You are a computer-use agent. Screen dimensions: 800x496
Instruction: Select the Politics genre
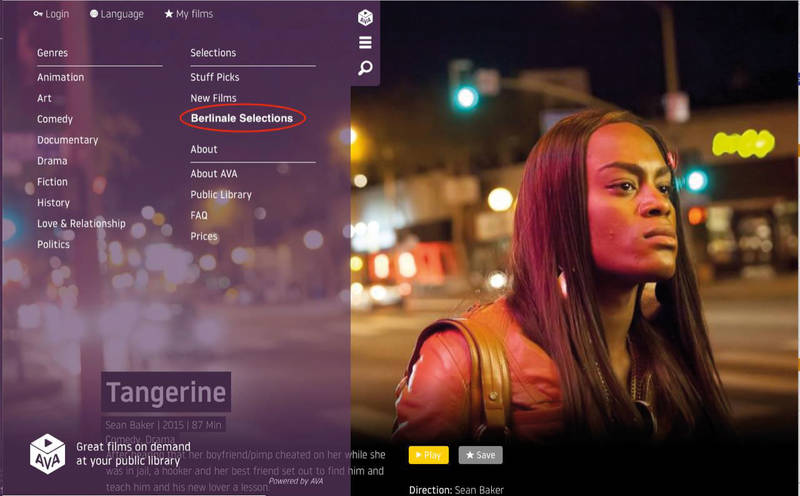pyautogui.click(x=54, y=244)
